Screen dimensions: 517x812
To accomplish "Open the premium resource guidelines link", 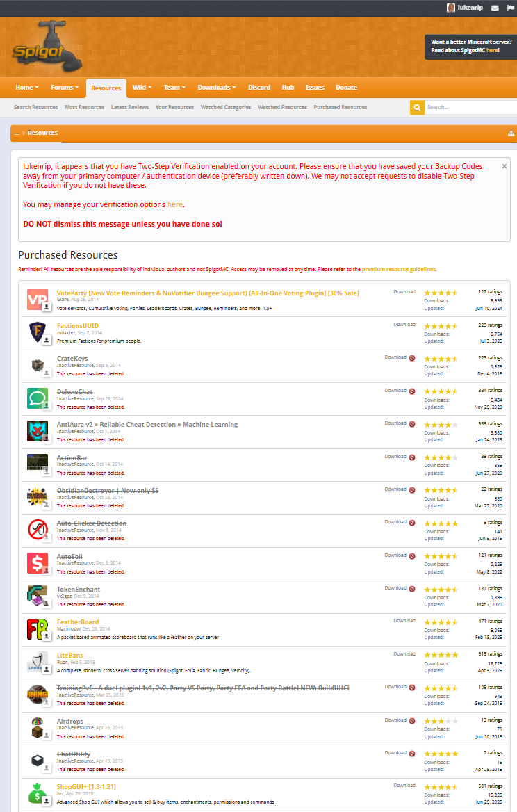I will click(398, 269).
